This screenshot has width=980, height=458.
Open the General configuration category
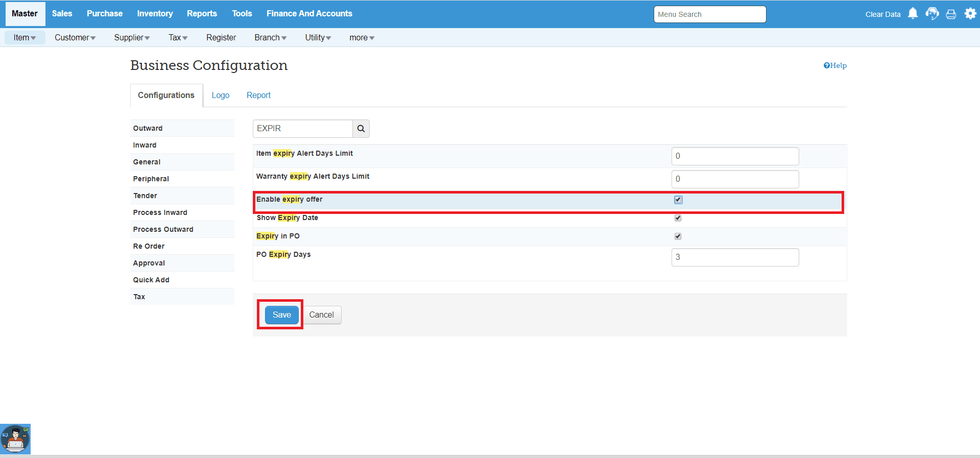click(x=182, y=162)
